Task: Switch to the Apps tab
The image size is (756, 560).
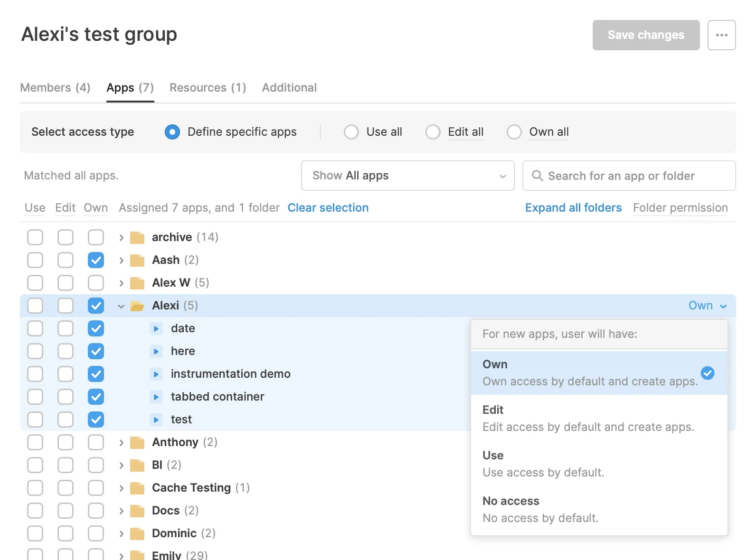Action: coord(130,88)
